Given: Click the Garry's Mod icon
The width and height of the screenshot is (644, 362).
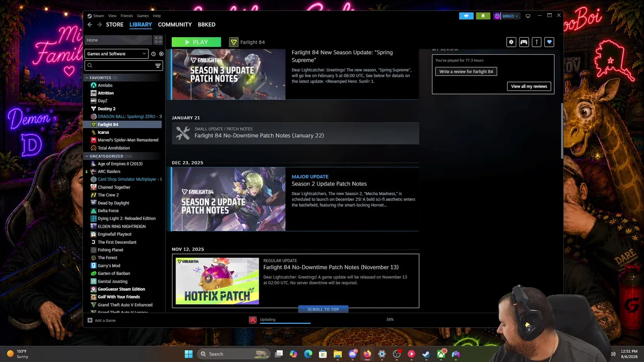Looking at the screenshot, I should pos(94,265).
